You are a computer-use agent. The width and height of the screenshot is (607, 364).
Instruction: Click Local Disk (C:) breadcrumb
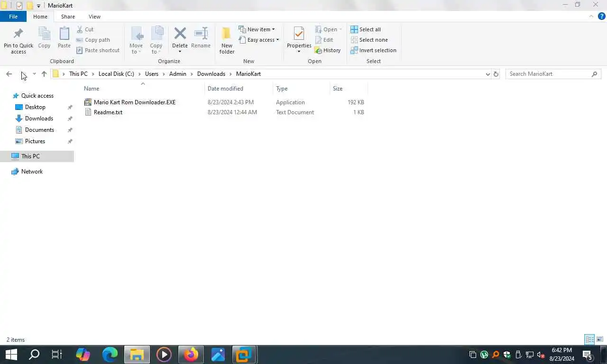[116, 74]
